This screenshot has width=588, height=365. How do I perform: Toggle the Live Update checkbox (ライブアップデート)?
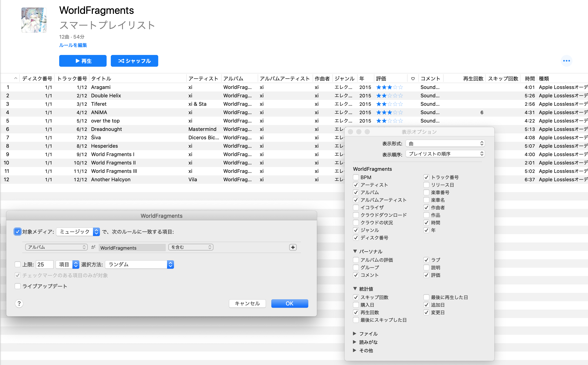coord(18,286)
